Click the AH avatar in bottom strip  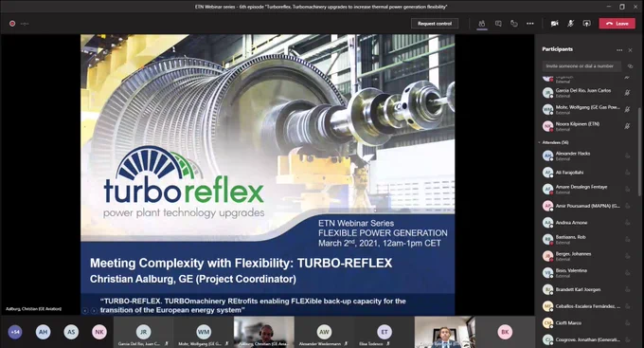coord(44,332)
